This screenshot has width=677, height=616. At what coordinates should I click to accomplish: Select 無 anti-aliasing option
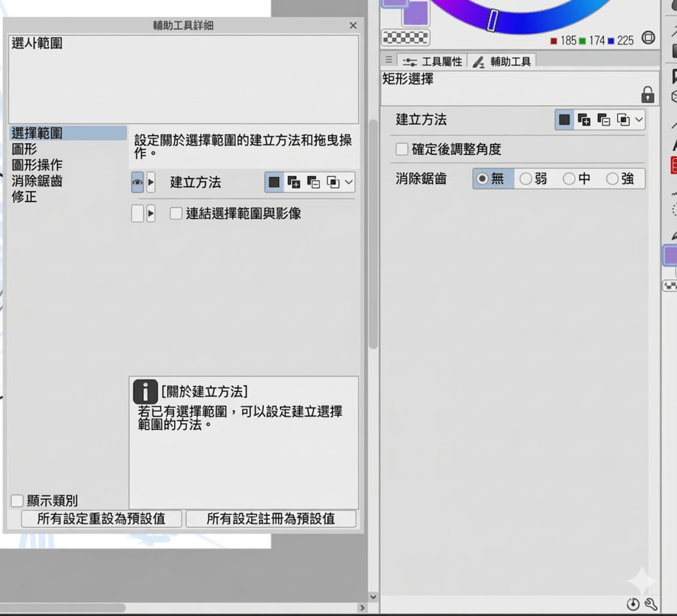493,178
